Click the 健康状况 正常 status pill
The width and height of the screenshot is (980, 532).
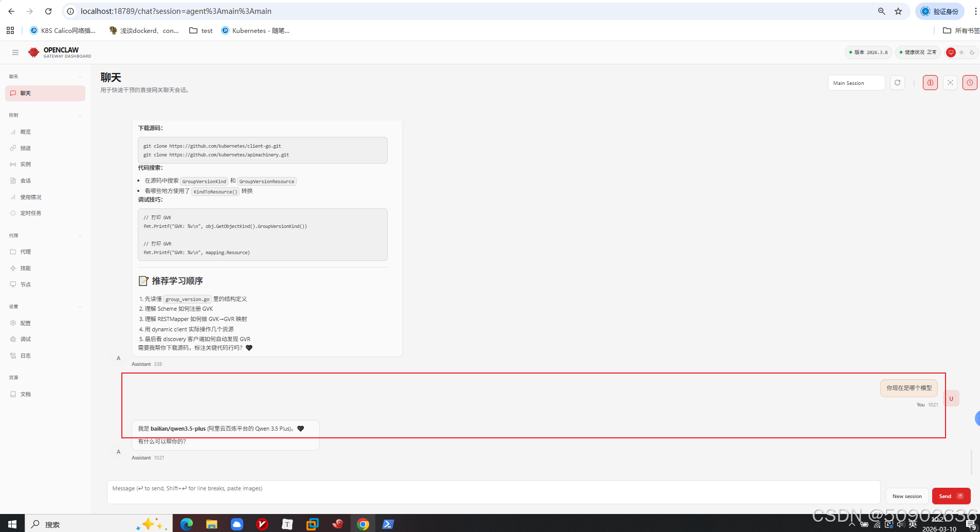point(918,52)
